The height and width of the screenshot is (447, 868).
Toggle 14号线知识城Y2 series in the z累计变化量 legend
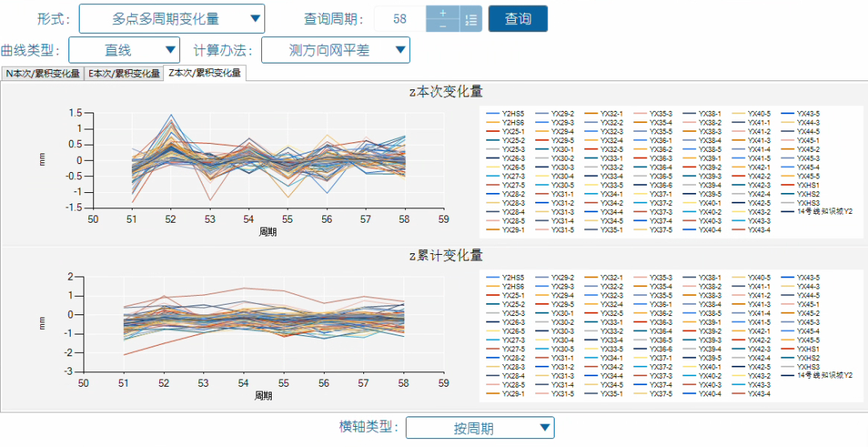tap(817, 375)
